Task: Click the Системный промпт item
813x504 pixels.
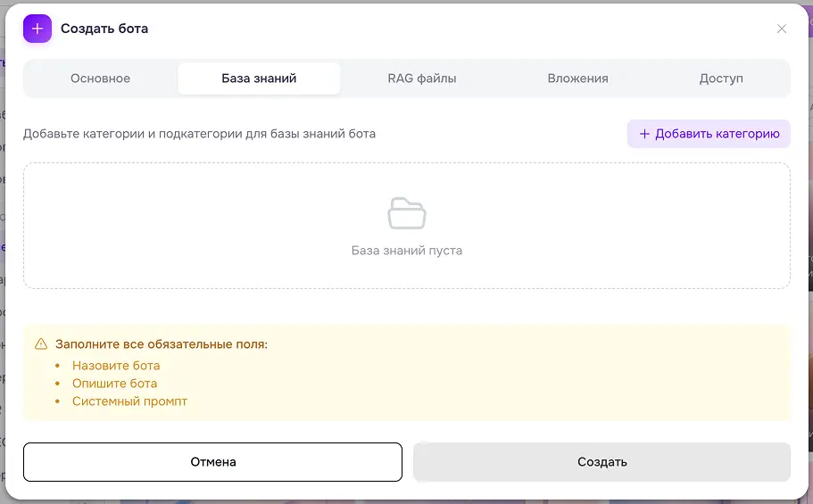Action: pyautogui.click(x=129, y=401)
